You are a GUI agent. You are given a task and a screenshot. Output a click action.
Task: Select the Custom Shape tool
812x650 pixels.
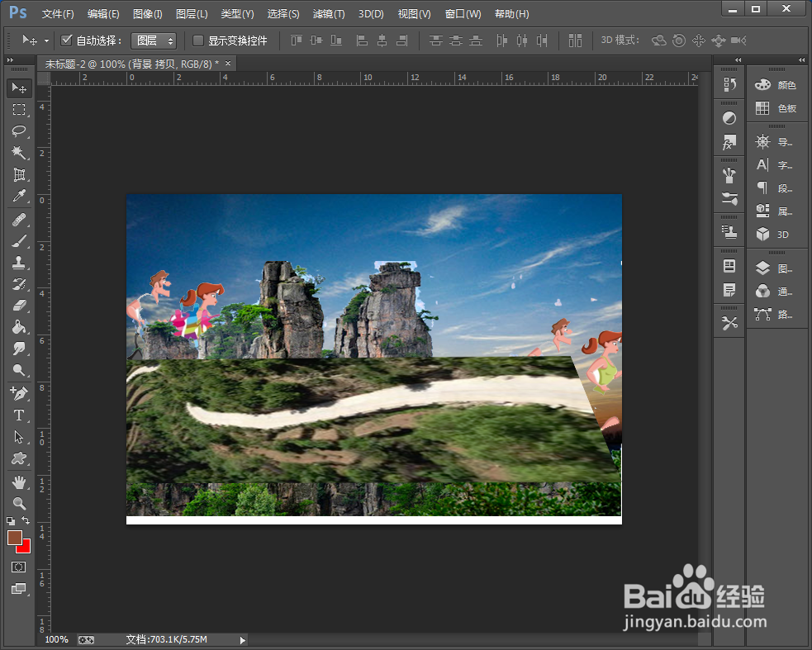(x=19, y=458)
